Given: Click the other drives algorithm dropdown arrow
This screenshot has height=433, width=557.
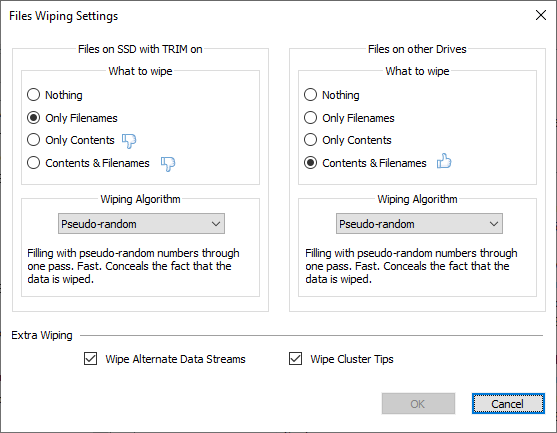Looking at the screenshot, I should point(494,224).
